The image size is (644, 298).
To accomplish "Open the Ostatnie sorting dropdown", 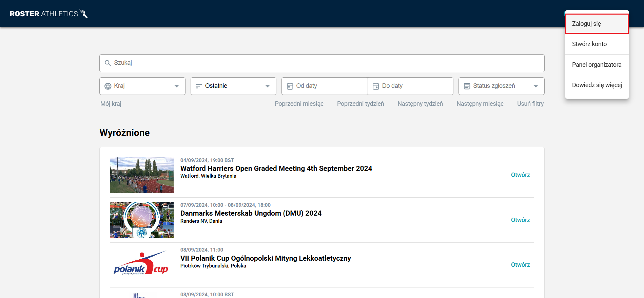I will tap(233, 86).
